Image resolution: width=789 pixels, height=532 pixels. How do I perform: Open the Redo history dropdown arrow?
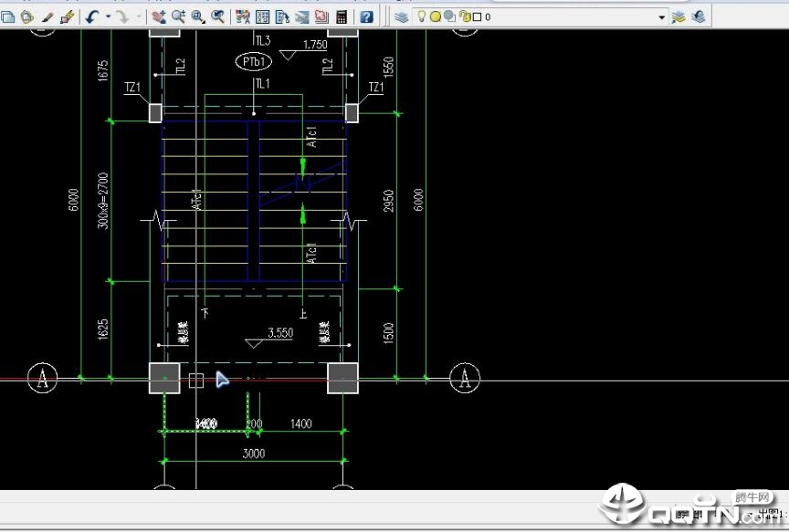pyautogui.click(x=139, y=16)
